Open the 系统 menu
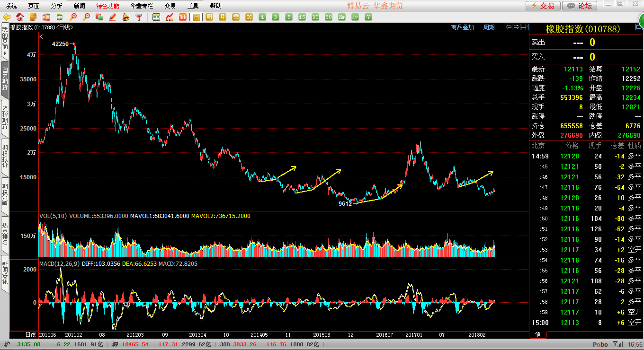 11,6
